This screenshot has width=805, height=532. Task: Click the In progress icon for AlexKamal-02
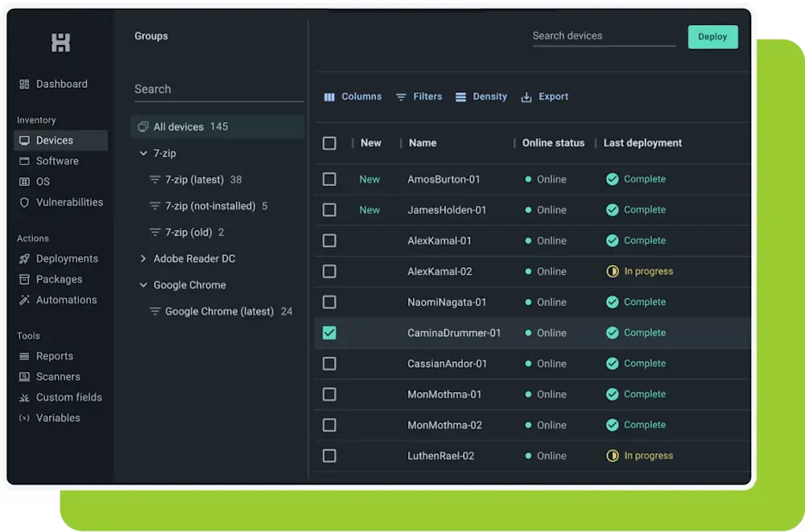tap(612, 271)
